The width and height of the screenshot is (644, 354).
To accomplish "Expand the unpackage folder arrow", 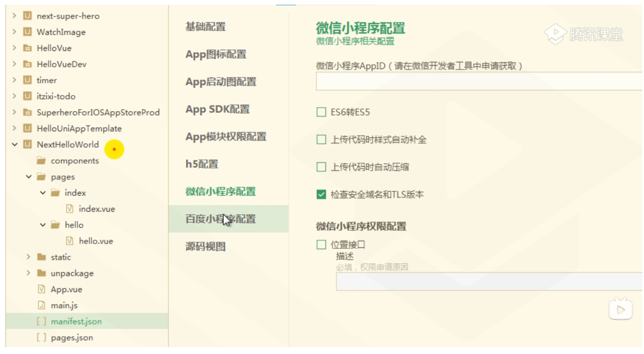I will click(29, 273).
